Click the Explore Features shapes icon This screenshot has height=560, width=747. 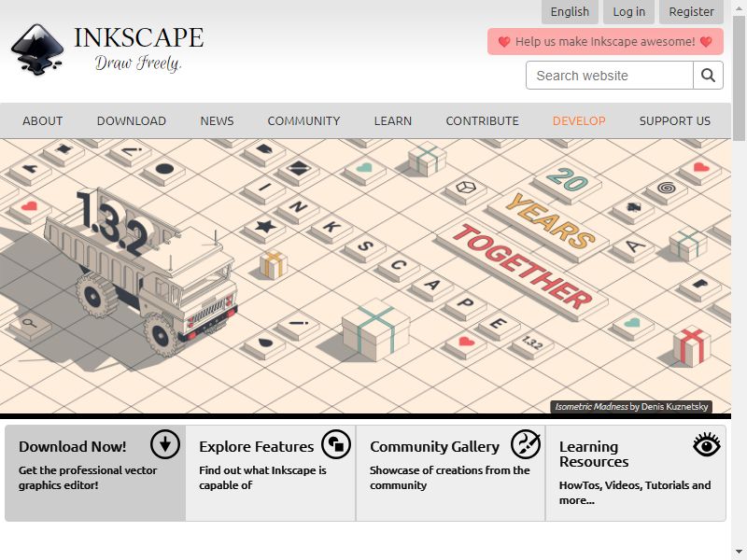[x=336, y=444]
